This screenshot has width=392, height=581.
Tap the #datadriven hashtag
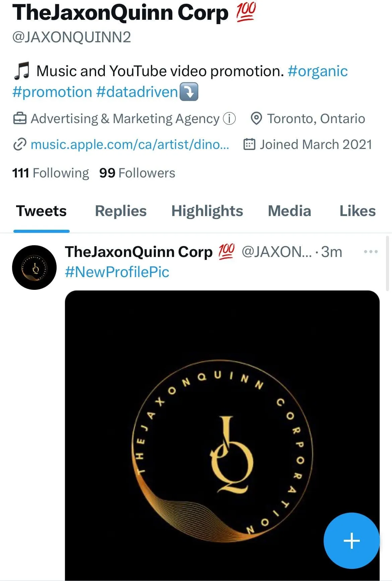[x=137, y=92]
